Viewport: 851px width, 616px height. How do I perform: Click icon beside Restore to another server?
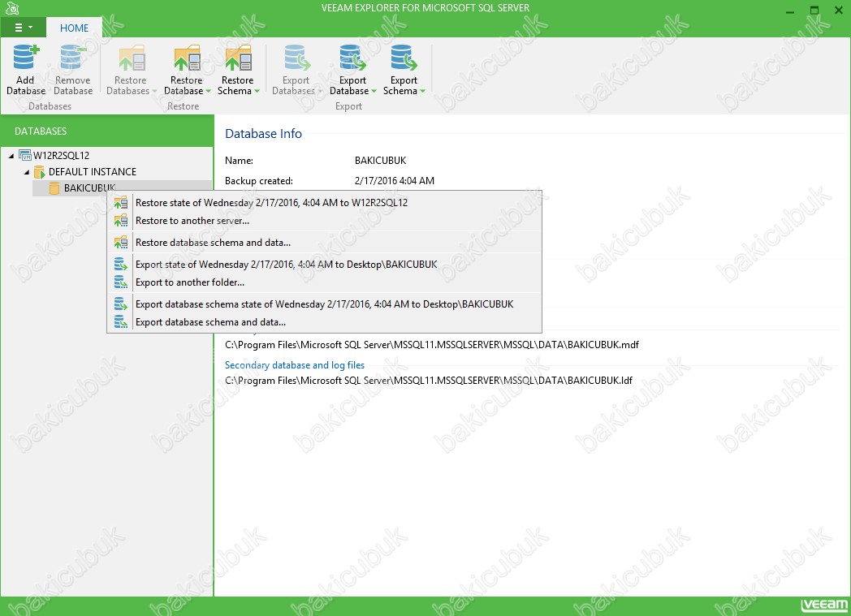tap(121, 221)
